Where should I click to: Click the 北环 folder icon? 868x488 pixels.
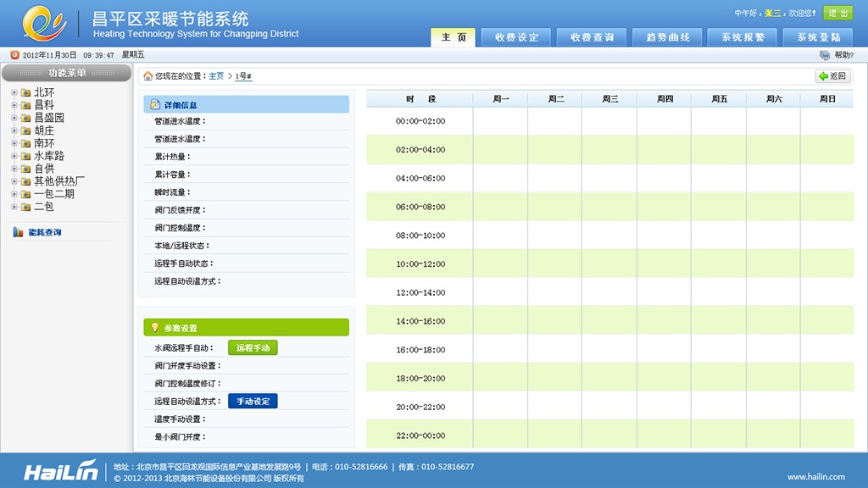click(25, 92)
